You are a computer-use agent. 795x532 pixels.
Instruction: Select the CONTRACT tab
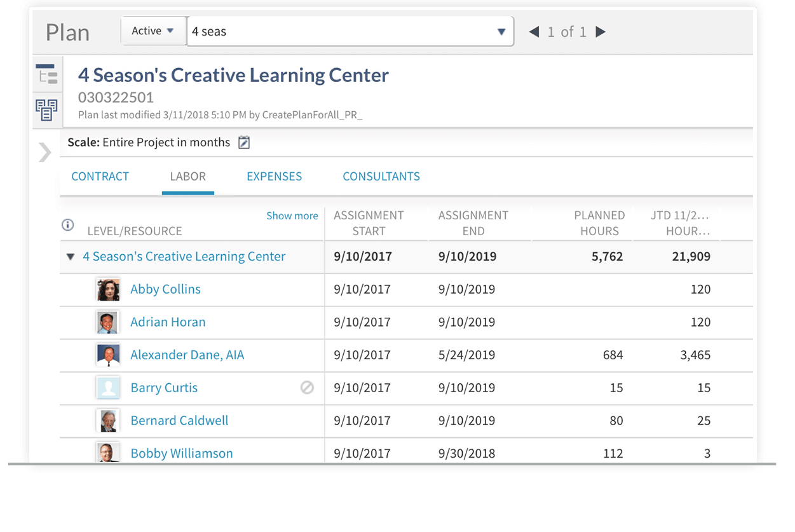(100, 176)
